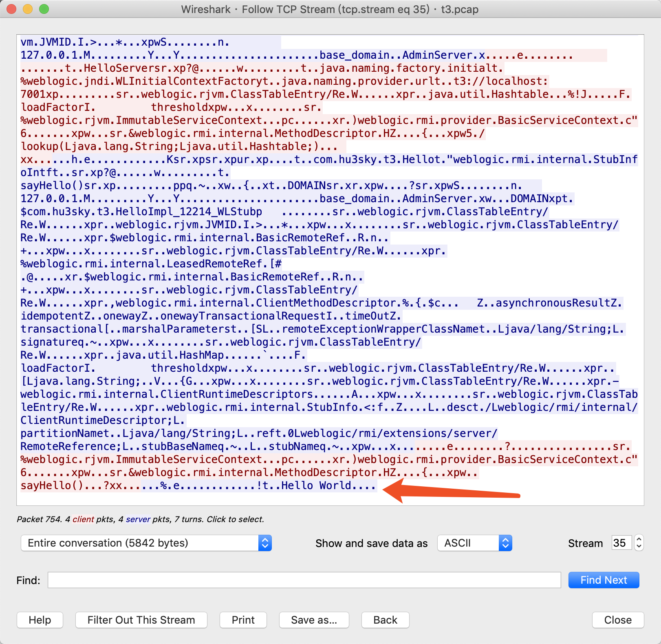Close the Follow TCP Stream dialog
661x644 pixels.
[617, 620]
